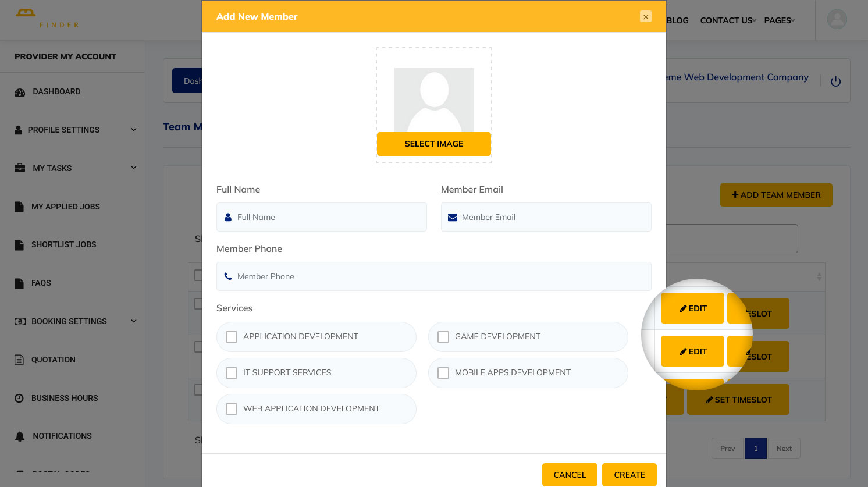Click the Select Image button
This screenshot has width=868, height=487.
pyautogui.click(x=434, y=144)
